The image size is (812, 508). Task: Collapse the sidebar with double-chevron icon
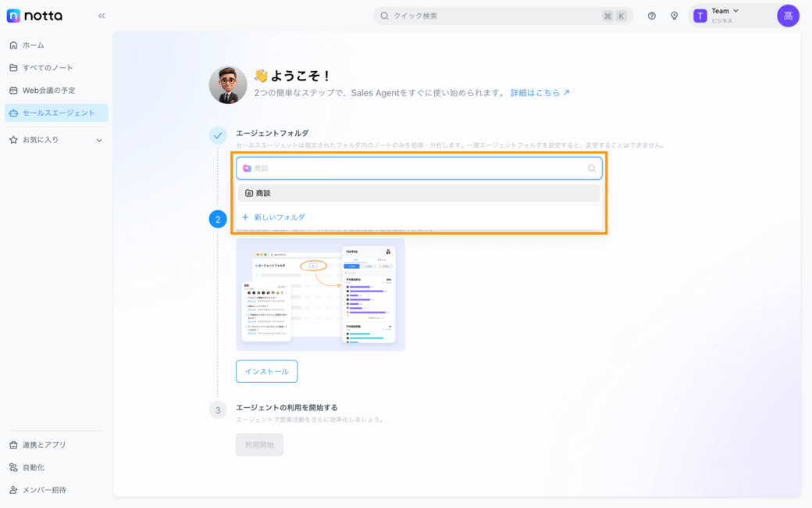[101, 16]
